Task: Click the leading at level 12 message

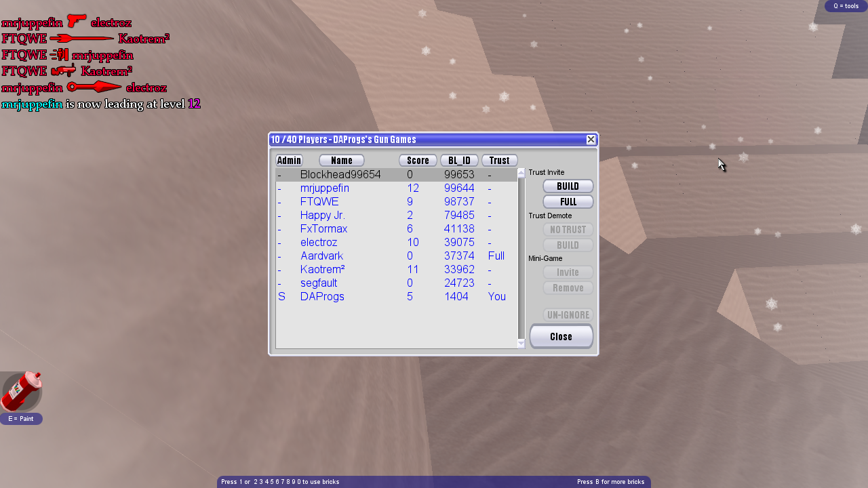Action: [101, 104]
